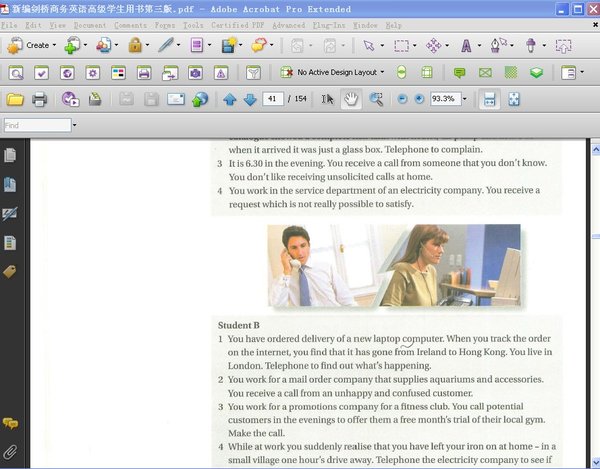600x469 pixels.
Task: Go to previous page with up arrow
Action: point(230,99)
